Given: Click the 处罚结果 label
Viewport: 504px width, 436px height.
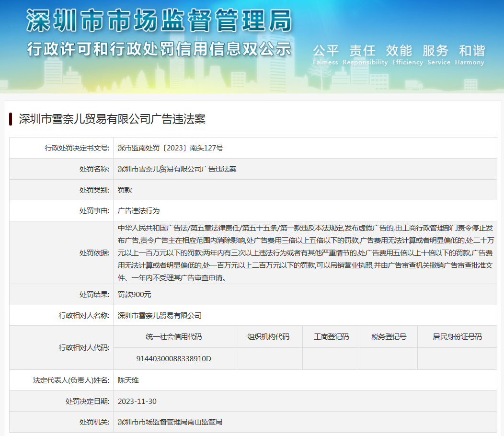Looking at the screenshot, I should click(94, 295).
